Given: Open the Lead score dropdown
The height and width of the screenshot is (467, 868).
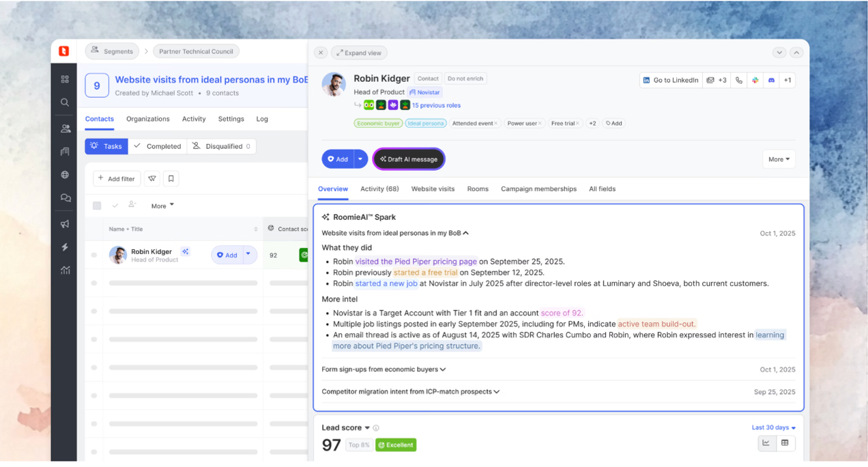Looking at the screenshot, I should coord(346,428).
